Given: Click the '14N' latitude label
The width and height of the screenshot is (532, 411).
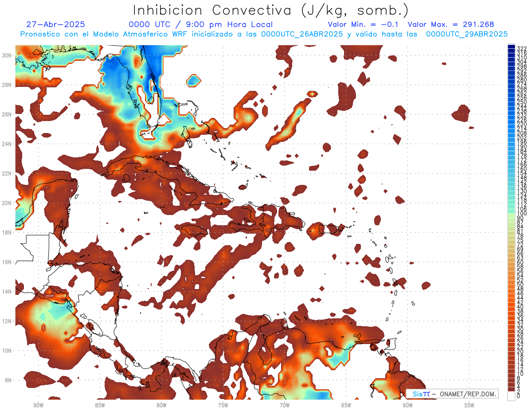Looking at the screenshot, I should 8,292.
